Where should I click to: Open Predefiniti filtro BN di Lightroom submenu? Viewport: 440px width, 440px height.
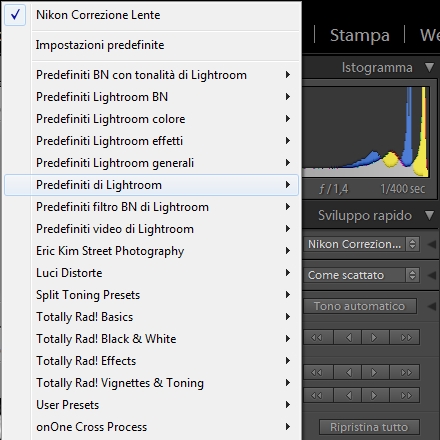(152, 207)
